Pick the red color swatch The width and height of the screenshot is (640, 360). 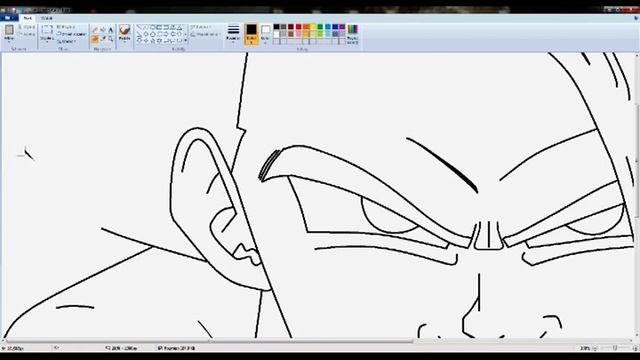tap(298, 27)
